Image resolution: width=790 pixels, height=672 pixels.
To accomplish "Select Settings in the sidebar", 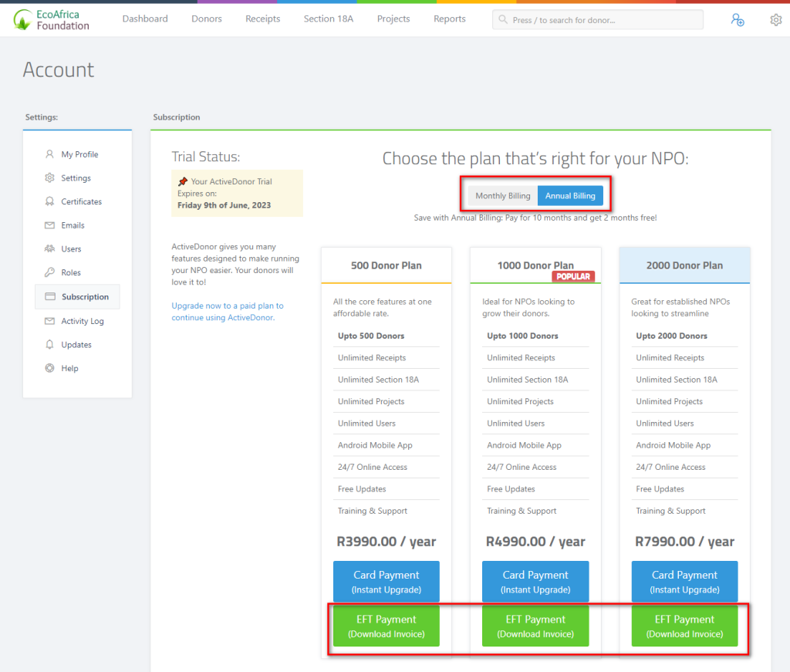I will coord(78,177).
